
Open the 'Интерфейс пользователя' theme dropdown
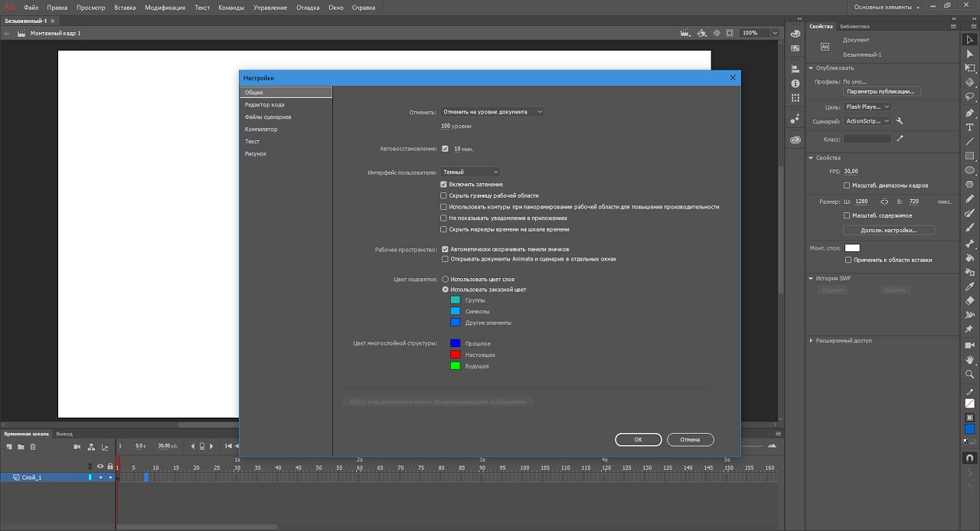pyautogui.click(x=470, y=172)
